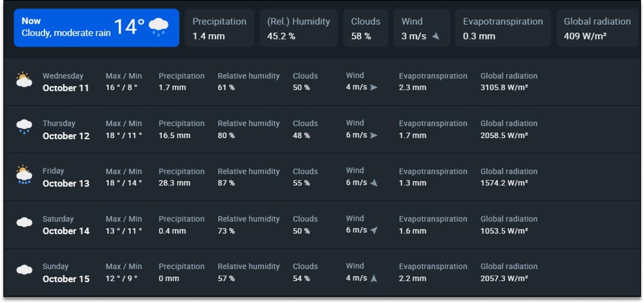Click Friday's sun and rain weather icon
Viewport: 644px width, 303px height.
[24, 175]
